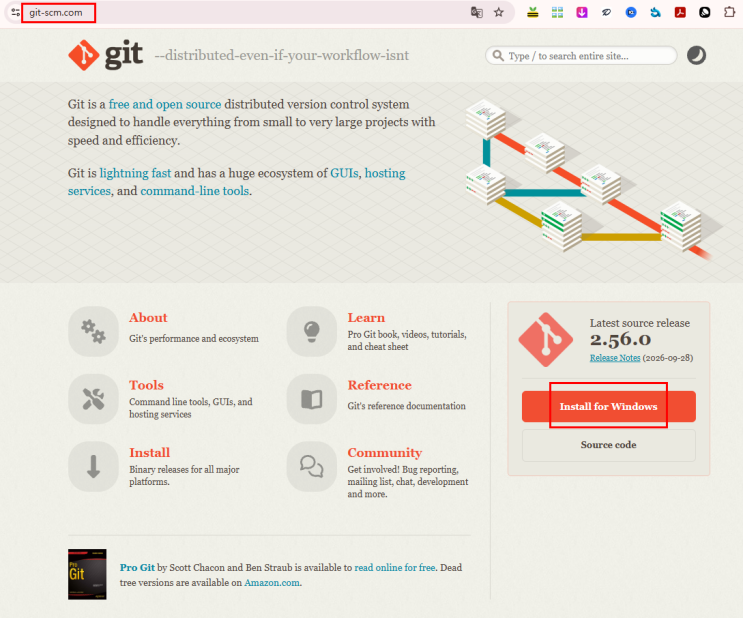Click the blue circular extension icon
The image size is (743, 618).
631,12
